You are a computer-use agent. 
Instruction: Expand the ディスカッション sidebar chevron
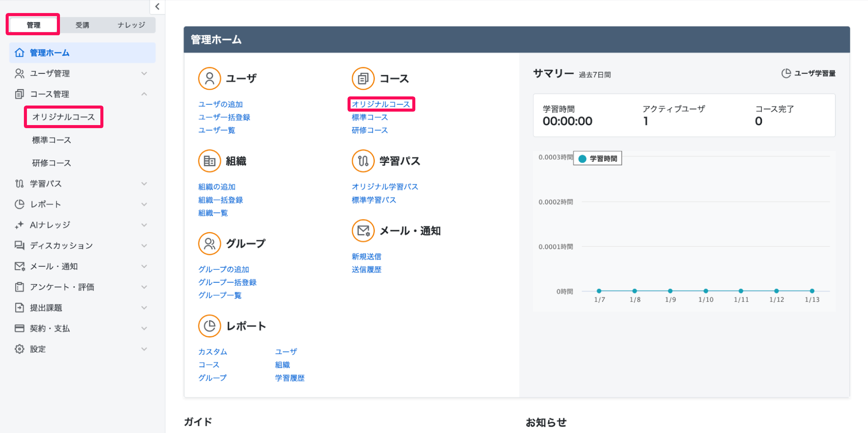(144, 245)
